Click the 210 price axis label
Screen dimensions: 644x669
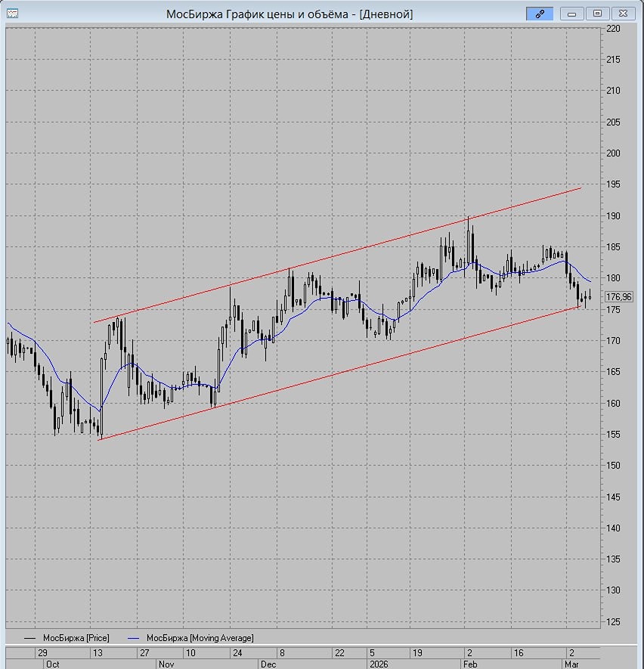[613, 91]
